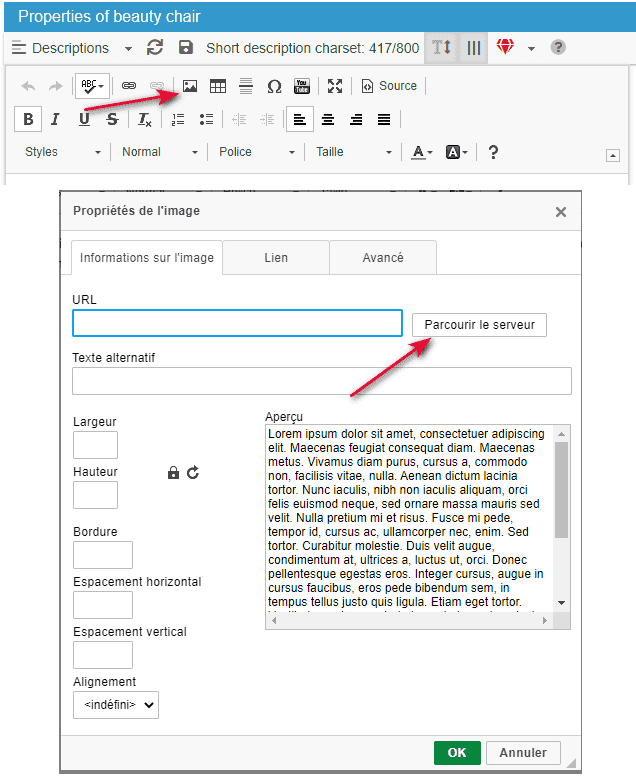Expand the Styles dropdown
The image size is (636, 776).
pyautogui.click(x=62, y=152)
